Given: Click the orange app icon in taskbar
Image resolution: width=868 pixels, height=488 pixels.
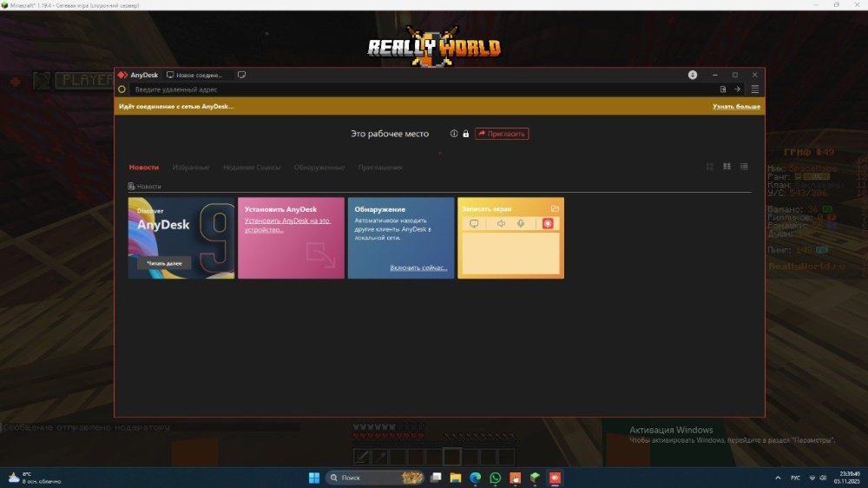Looking at the screenshot, I should click(x=515, y=478).
